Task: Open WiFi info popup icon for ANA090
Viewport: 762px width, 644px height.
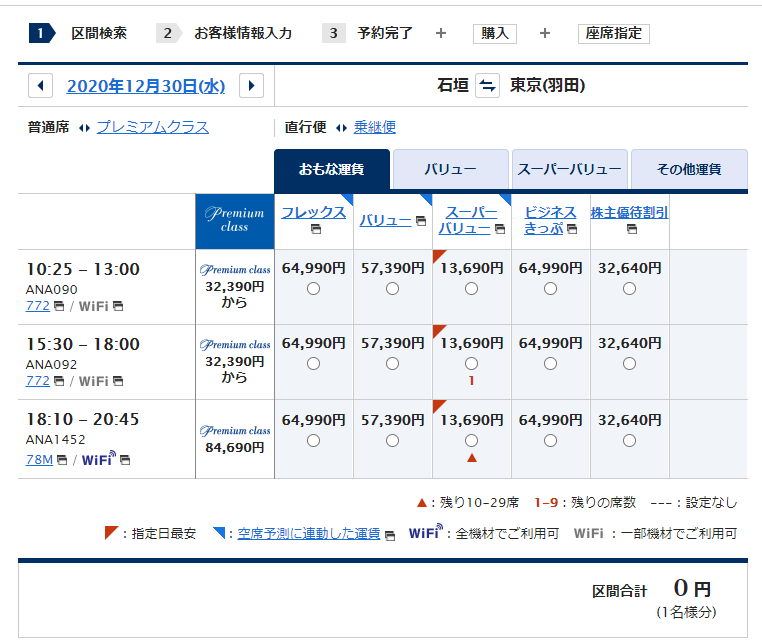Action: pyautogui.click(x=118, y=306)
